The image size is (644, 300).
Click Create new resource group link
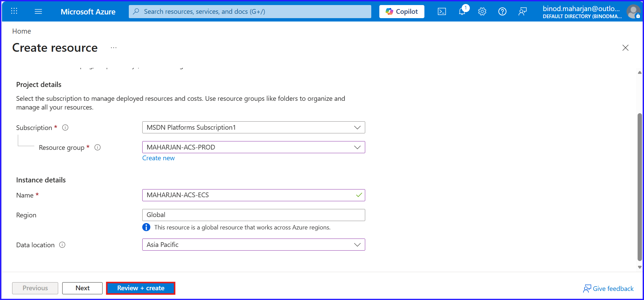point(158,158)
